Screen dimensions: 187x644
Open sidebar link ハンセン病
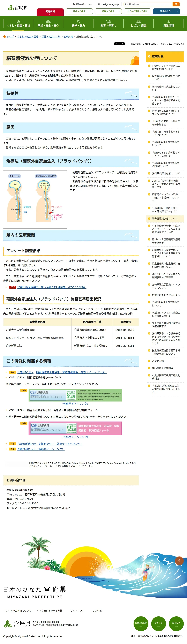[x=158, y=361]
